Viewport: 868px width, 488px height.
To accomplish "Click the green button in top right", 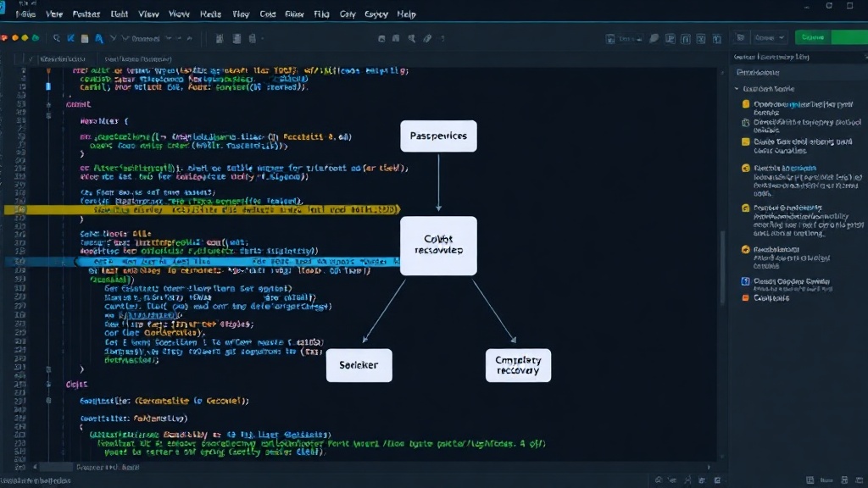I will pos(831,37).
